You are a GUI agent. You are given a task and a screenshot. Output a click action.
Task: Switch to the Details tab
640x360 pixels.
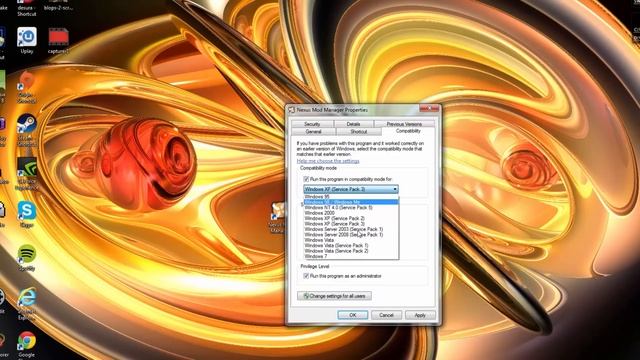(353, 124)
